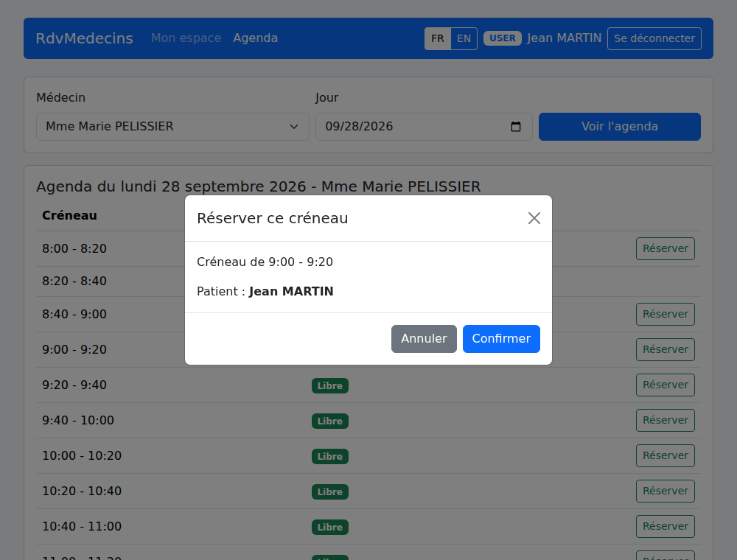
Task: Cancel the booking with Annuler
Action: coord(424,339)
